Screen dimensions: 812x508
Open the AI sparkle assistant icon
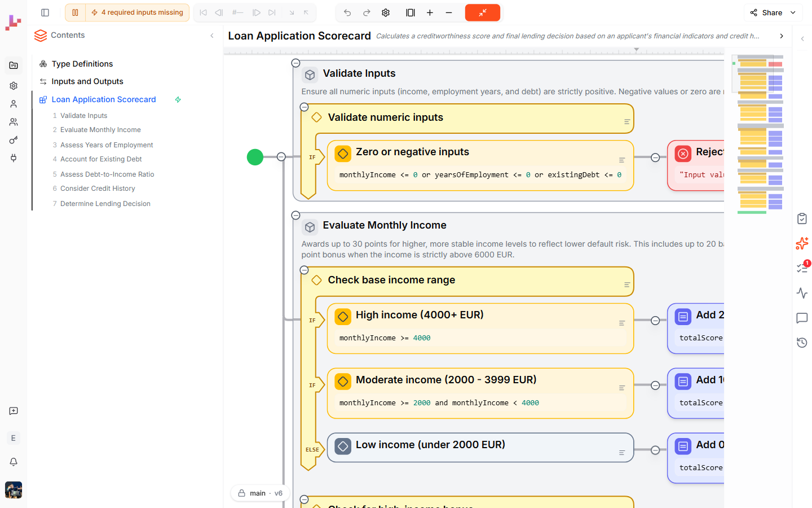(802, 243)
